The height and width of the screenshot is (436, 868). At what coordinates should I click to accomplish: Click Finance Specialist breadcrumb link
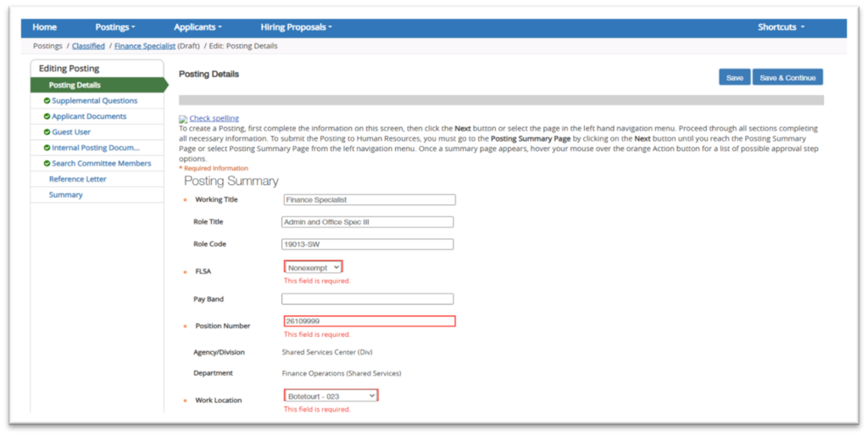click(145, 46)
